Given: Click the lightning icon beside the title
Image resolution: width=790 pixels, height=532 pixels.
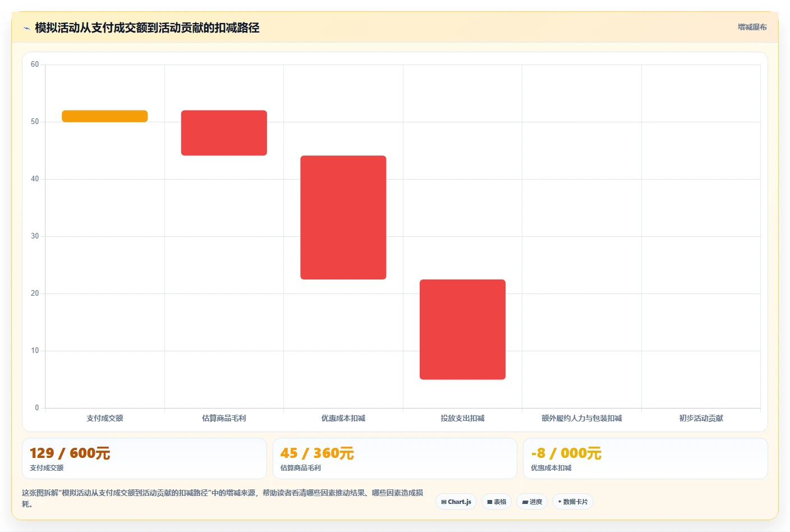Looking at the screenshot, I should (x=26, y=28).
